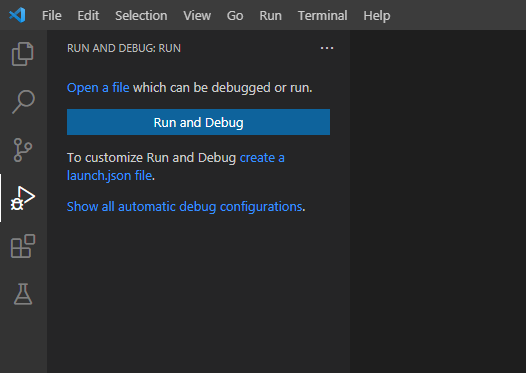Open the View menu

(197, 15)
